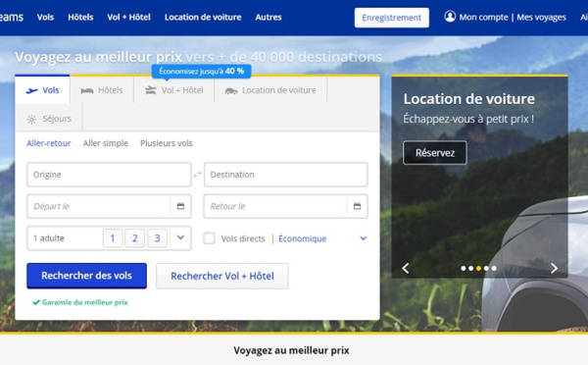This screenshot has height=365, width=588.
Task: Expand the passengers dropdown chevron
Action: (180, 237)
